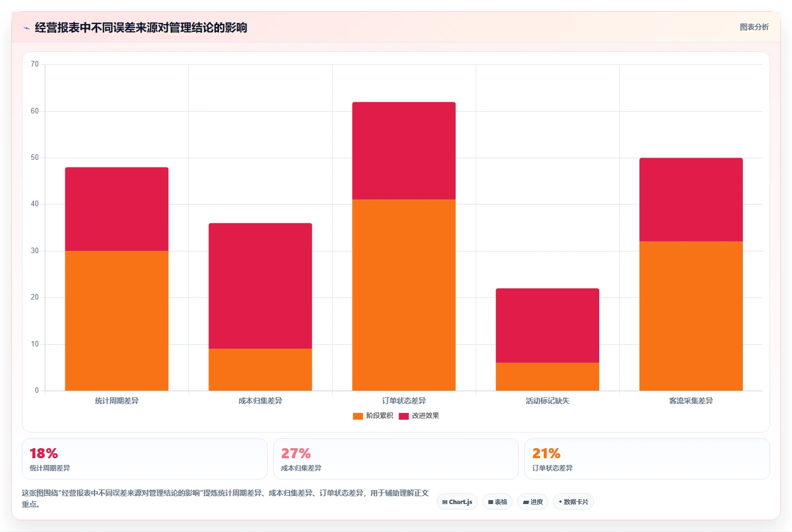Click the Chart.js tag chip
The image size is (792, 532).
click(457, 502)
